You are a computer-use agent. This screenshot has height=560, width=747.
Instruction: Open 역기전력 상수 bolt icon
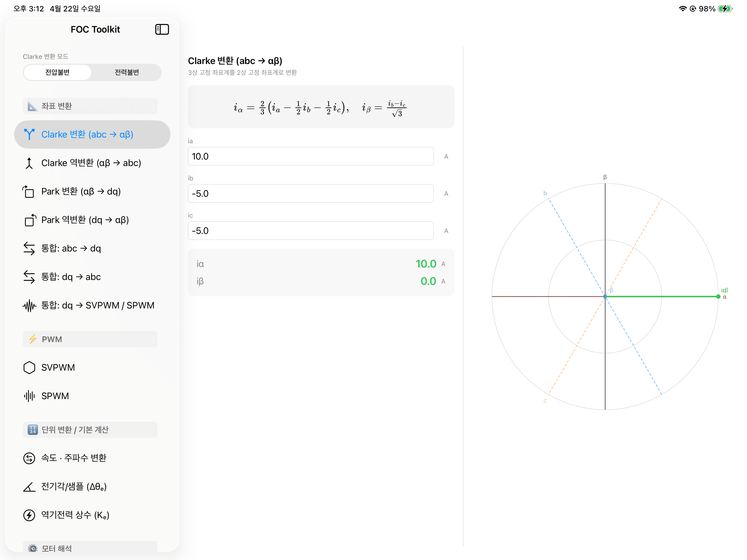tap(29, 515)
